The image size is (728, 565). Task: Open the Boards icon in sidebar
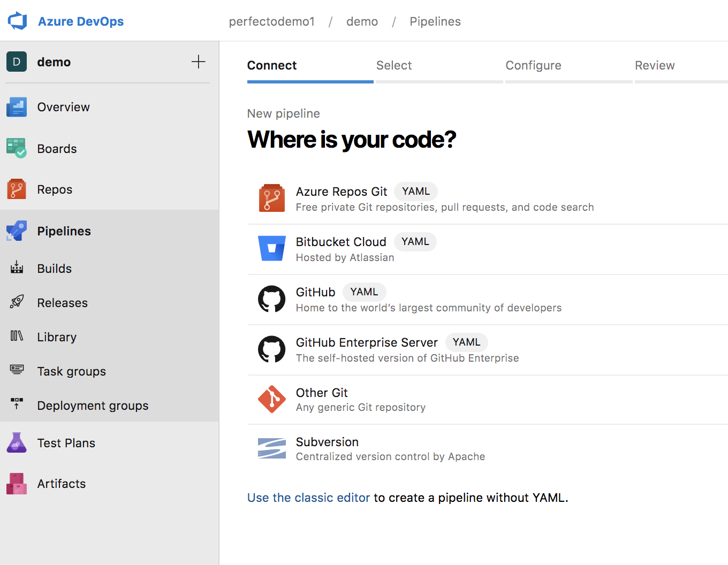click(17, 148)
